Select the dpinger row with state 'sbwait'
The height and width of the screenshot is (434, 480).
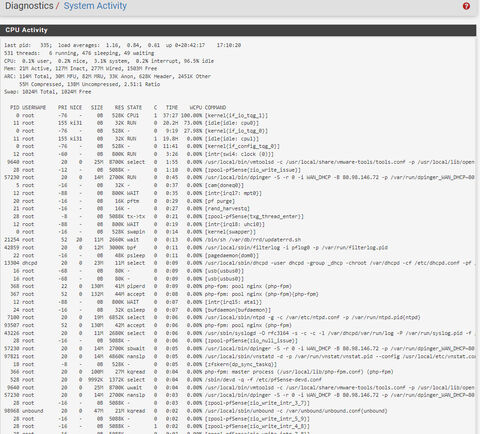pos(239,348)
